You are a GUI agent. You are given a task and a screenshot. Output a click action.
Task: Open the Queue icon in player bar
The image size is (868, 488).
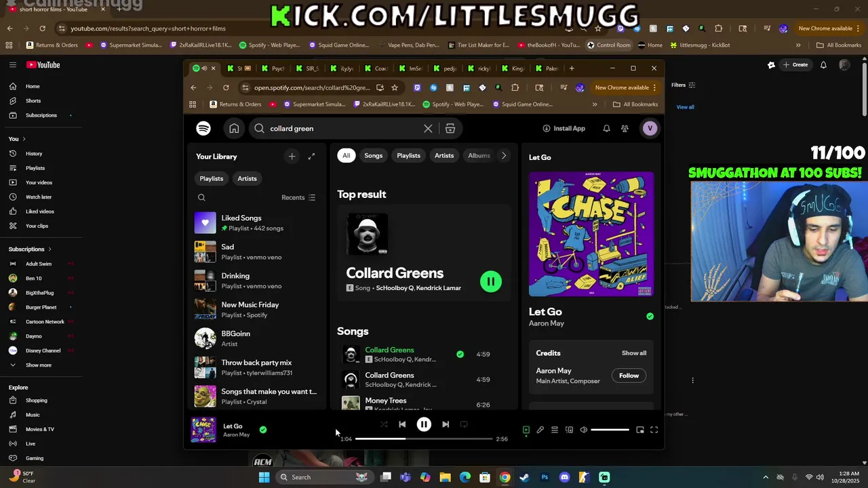pyautogui.click(x=555, y=430)
